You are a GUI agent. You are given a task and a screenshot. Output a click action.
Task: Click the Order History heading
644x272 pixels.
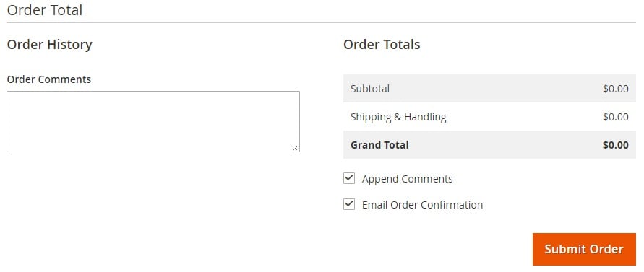50,44
